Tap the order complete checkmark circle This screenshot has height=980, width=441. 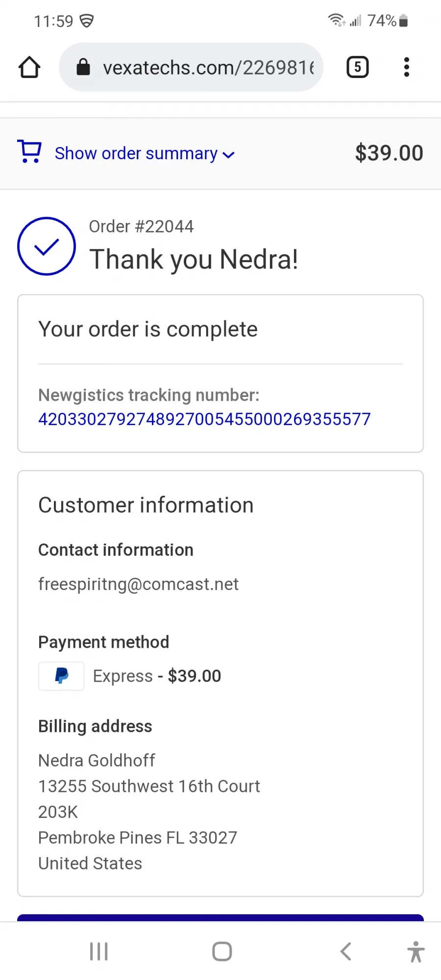tap(47, 246)
